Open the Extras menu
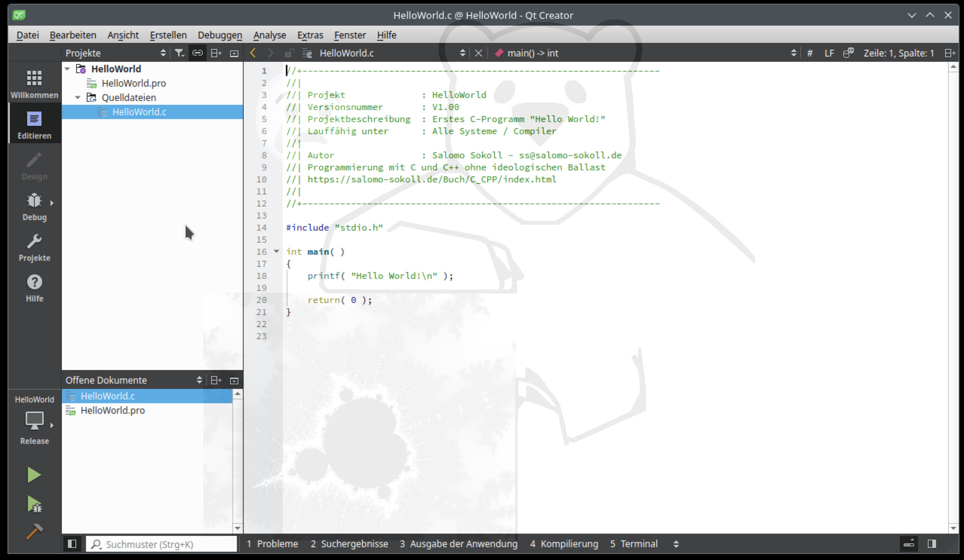Screen dimensions: 964x560 click(310, 35)
